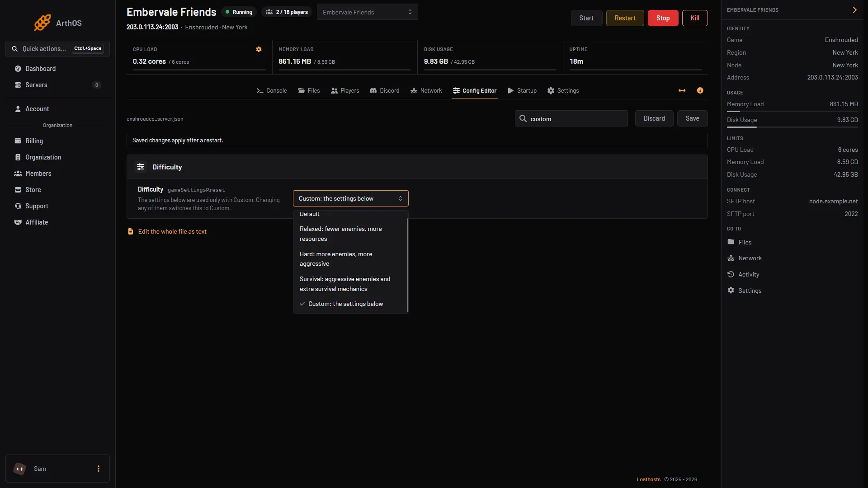This screenshot has height=488, width=868.
Task: Open the Players tab
Action: (345, 91)
